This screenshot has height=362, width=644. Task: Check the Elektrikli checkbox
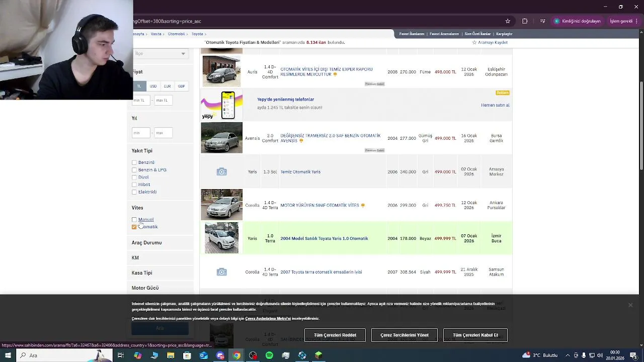(x=134, y=192)
